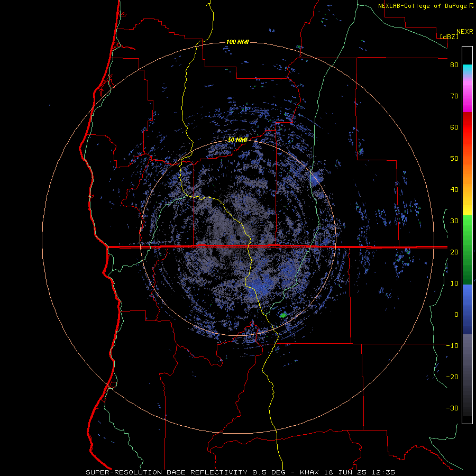Click the -20 value on dBZ scale
This screenshot has width=476, height=476.
coord(452,377)
